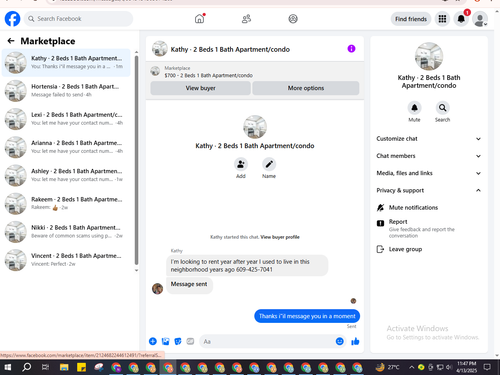Expand the Customize chat section
The height and width of the screenshot is (375, 500).
(x=429, y=139)
